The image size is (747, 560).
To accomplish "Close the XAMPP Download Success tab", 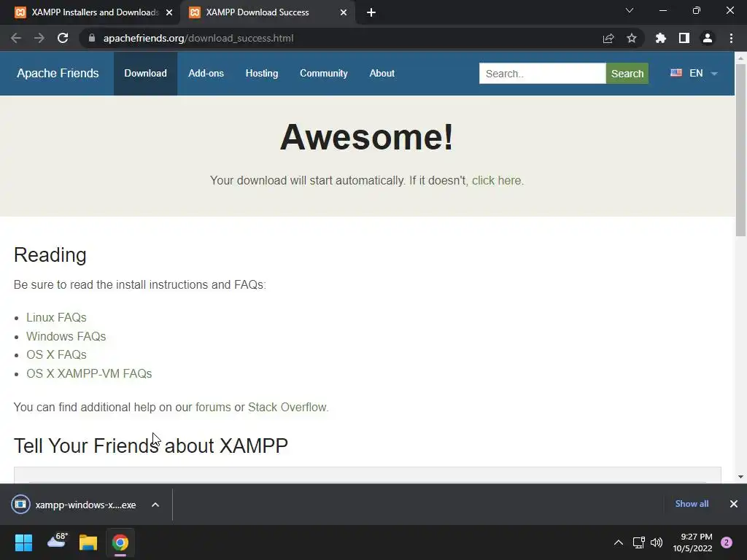I will point(344,13).
